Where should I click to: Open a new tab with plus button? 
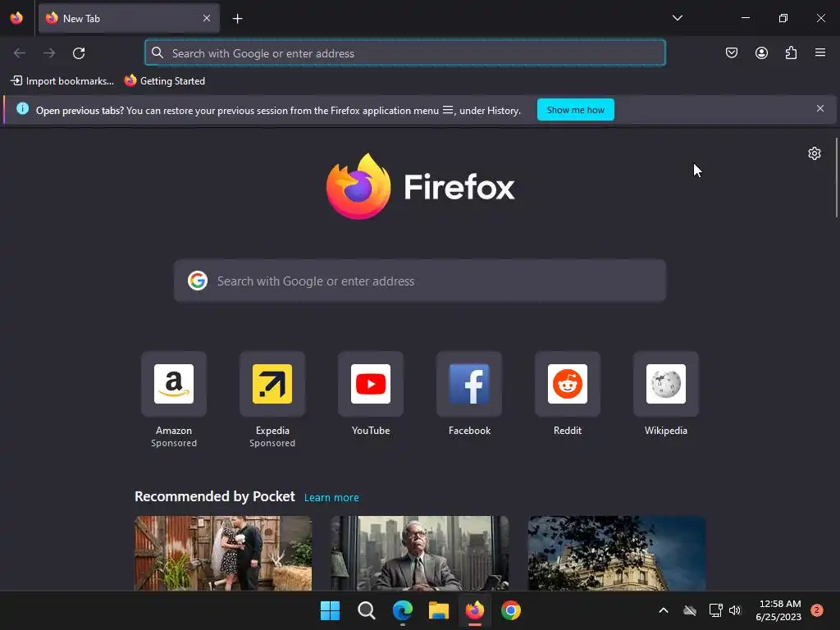pos(237,19)
